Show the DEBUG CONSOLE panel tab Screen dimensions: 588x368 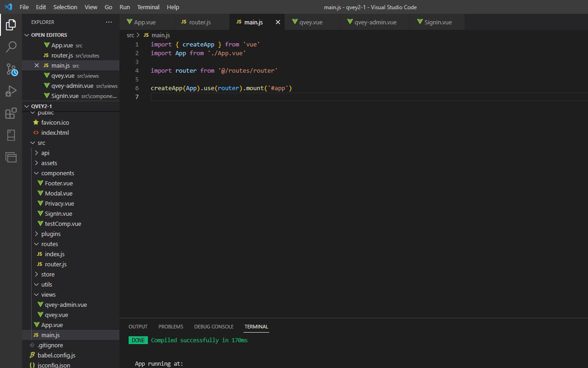pos(214,327)
